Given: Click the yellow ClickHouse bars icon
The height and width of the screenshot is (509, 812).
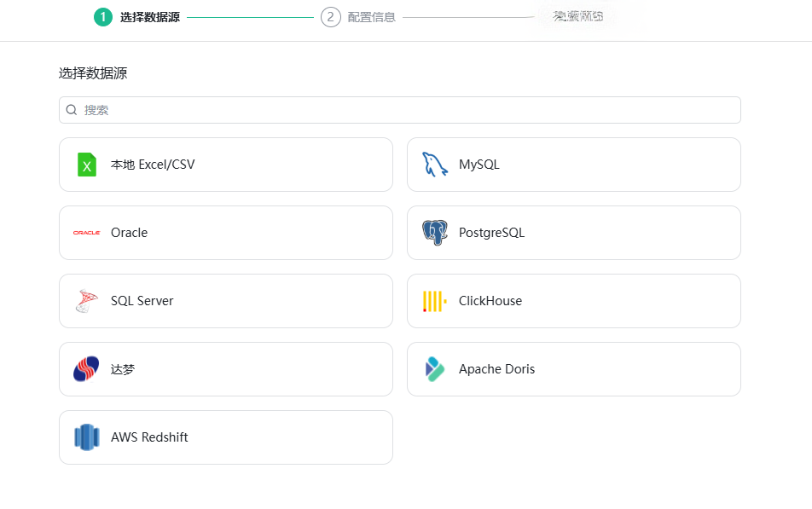Looking at the screenshot, I should point(433,300).
